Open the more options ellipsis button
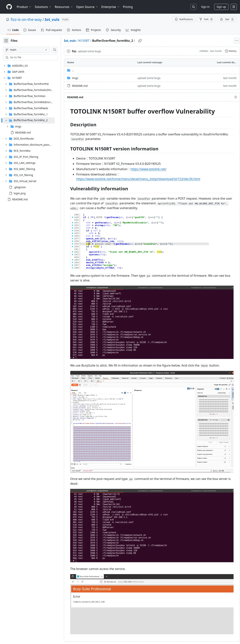Screen dimensions: 240x644 point(237,40)
